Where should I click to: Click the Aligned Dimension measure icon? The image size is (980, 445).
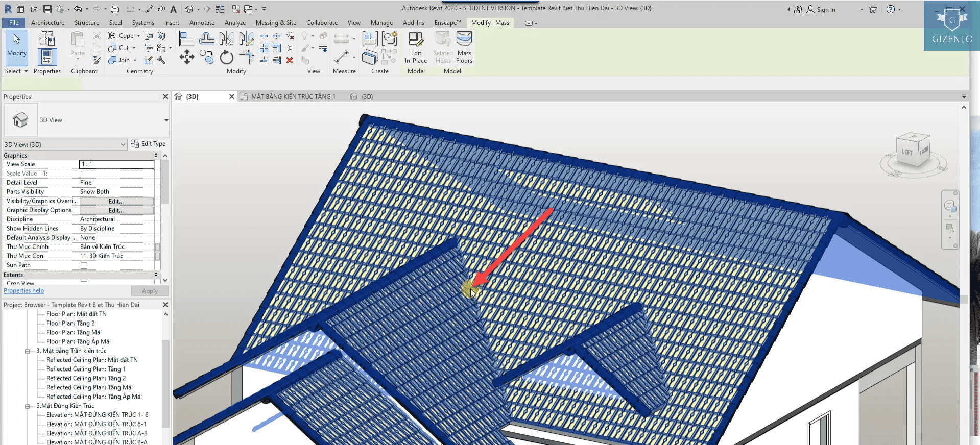click(342, 57)
